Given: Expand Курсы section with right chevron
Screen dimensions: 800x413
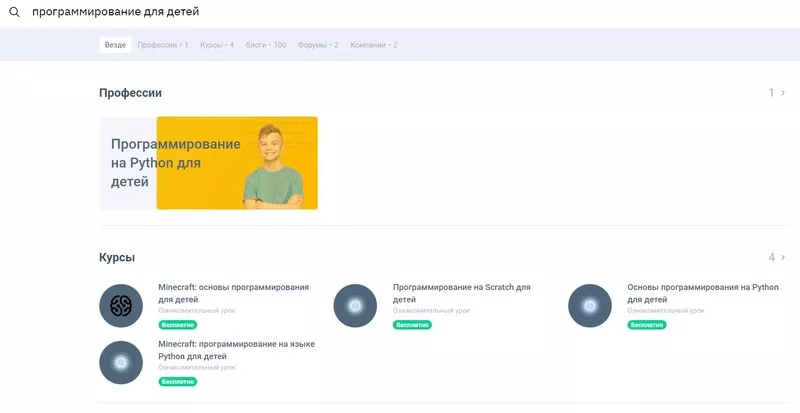Looking at the screenshot, I should pos(783,257).
